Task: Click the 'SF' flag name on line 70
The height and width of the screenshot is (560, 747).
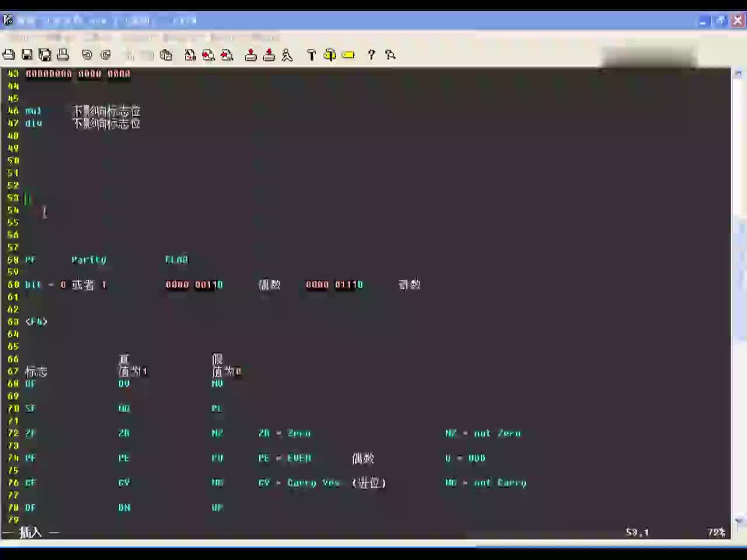Action: tap(30, 408)
